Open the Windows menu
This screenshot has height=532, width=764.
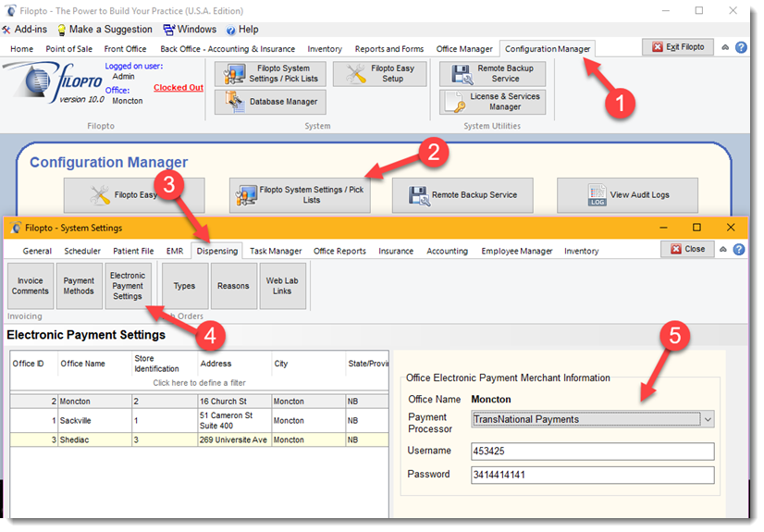[x=190, y=30]
